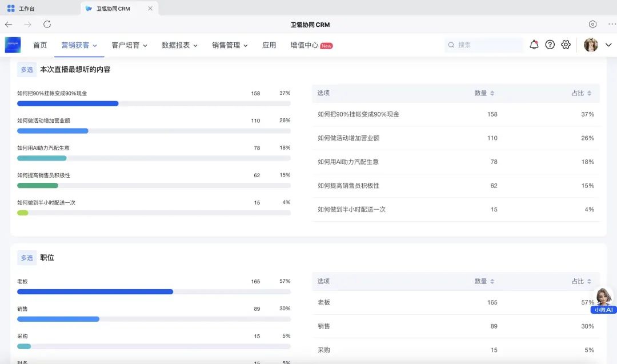This screenshot has width=617, height=364.
Task: Open the 应用 menu item
Action: 269,45
